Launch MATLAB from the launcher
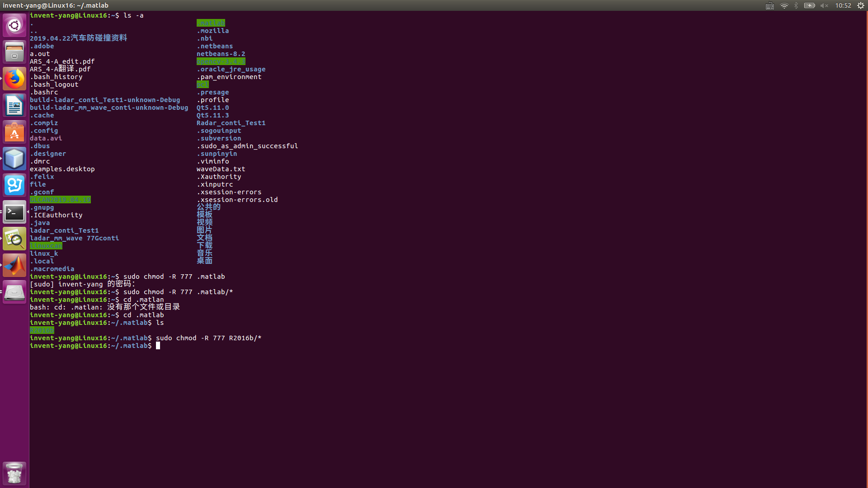 coord(14,265)
